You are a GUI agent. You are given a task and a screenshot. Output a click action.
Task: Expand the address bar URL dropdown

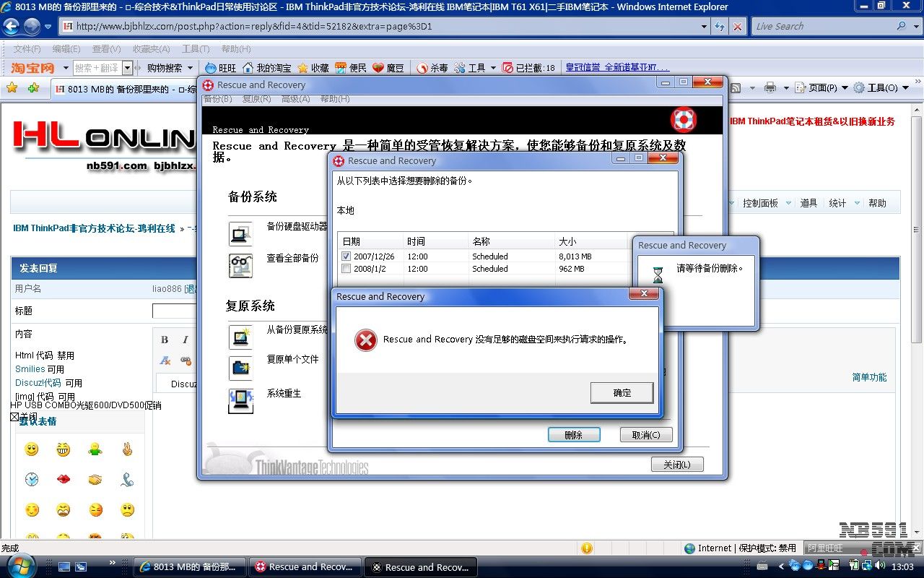coord(705,27)
